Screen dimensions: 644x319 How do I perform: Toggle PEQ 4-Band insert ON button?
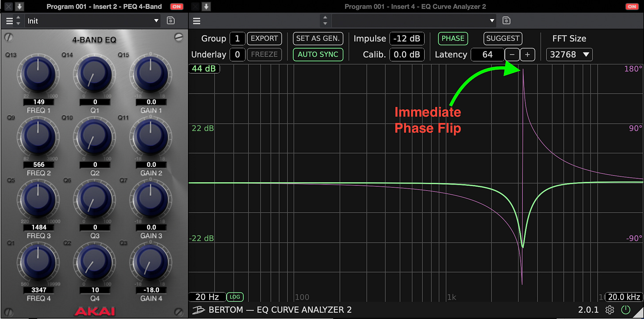pyautogui.click(x=177, y=7)
